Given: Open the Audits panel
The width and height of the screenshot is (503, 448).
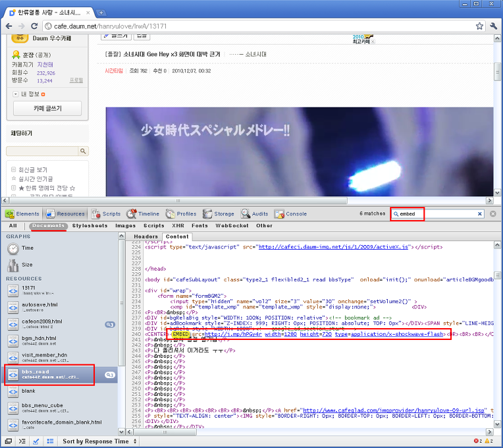Looking at the screenshot, I should pyautogui.click(x=254, y=213).
